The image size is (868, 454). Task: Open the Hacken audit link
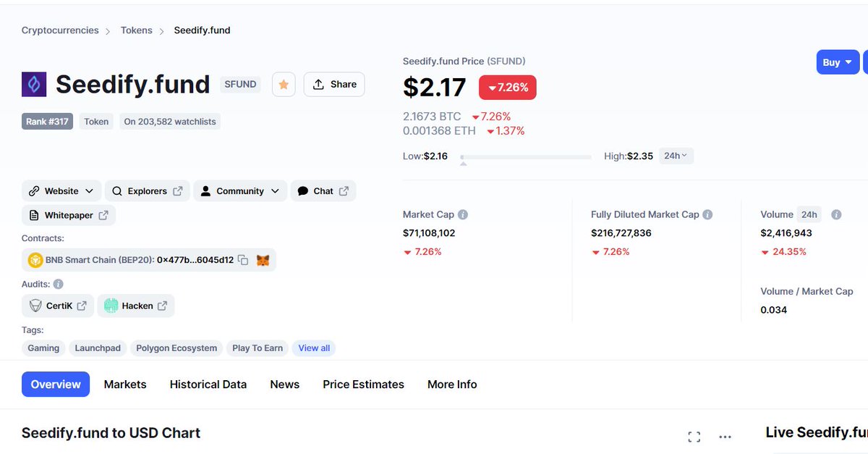[136, 306]
